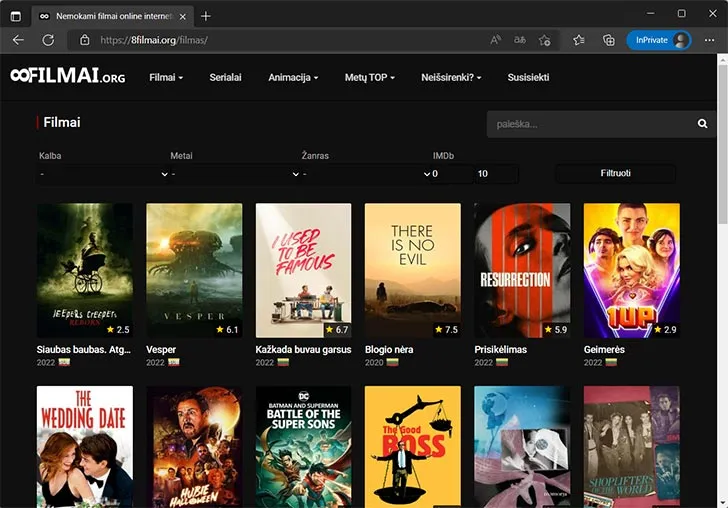
Task: Click the InPrivate profile button
Action: [659, 40]
